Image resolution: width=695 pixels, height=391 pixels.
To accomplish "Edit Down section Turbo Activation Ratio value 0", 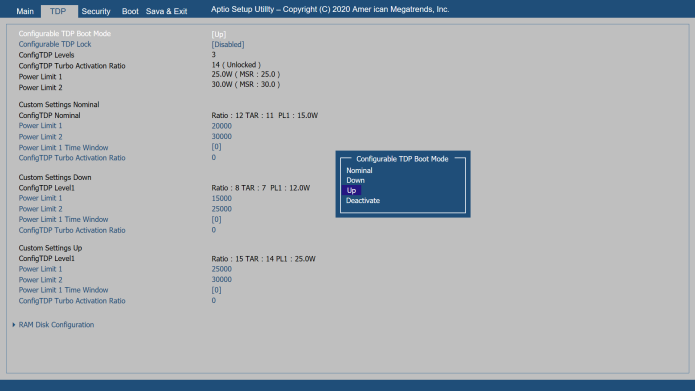I will tap(214, 230).
